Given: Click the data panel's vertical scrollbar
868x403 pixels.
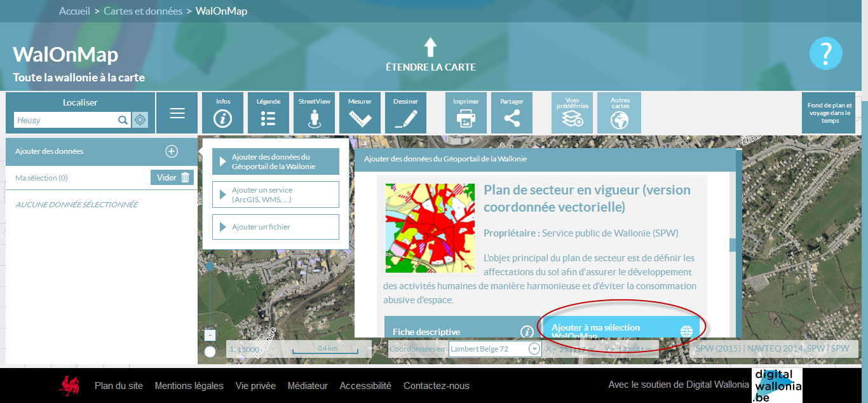Looking at the screenshot, I should point(733,245).
